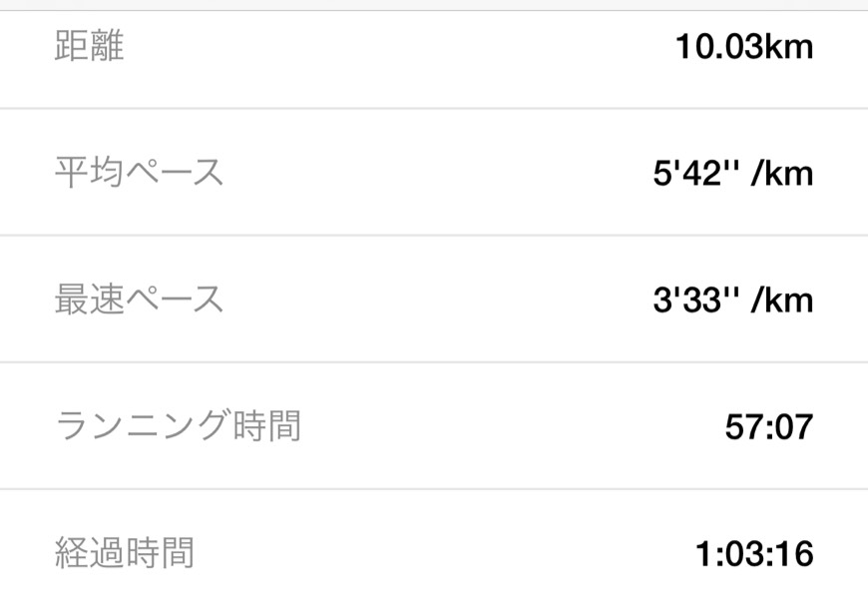Viewport: 868px width, 613px height.
Task: Tap the 平均ペース label
Action: point(139,173)
